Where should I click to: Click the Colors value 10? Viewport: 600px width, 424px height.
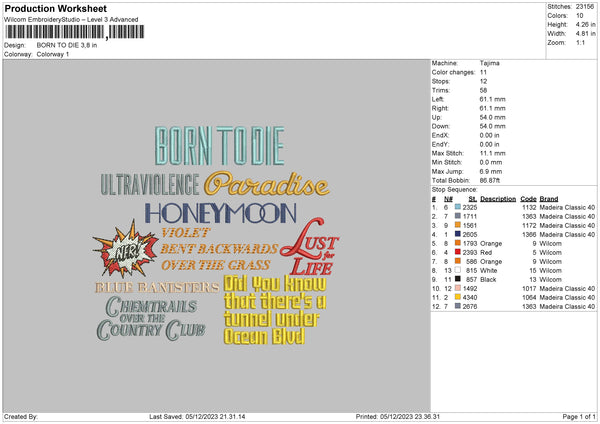579,16
